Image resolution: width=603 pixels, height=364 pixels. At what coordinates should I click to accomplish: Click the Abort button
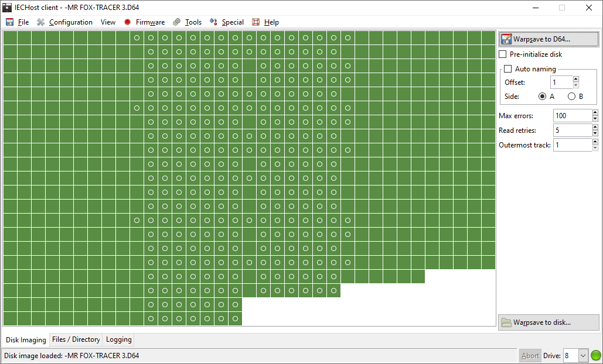click(x=530, y=356)
